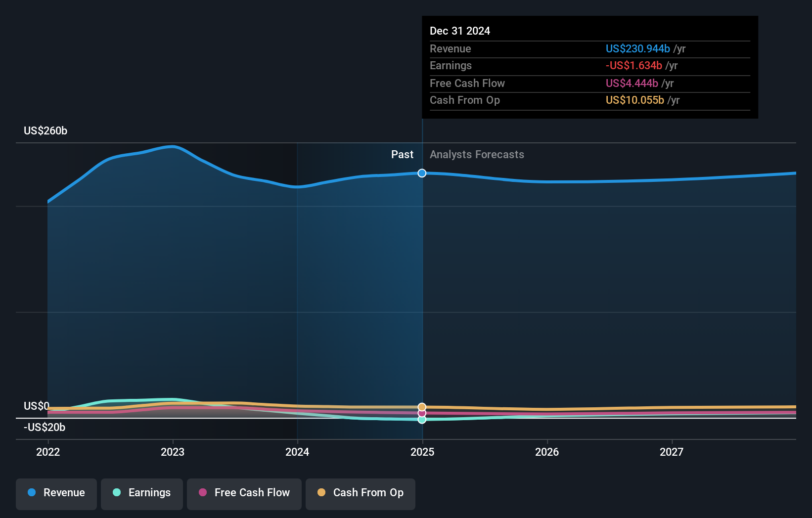This screenshot has width=812, height=518.
Task: Toggle the Earnings series visibility
Action: tap(142, 493)
